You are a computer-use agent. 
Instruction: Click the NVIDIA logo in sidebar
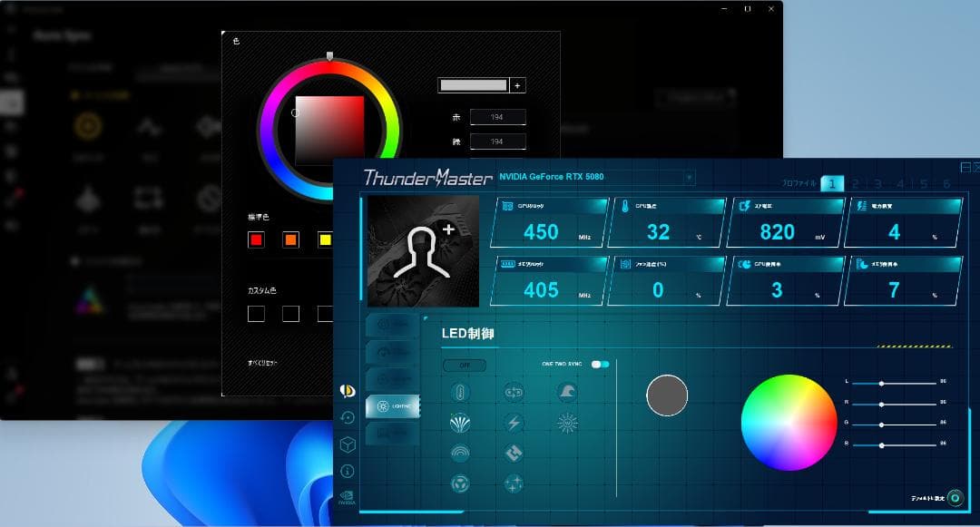tap(348, 498)
